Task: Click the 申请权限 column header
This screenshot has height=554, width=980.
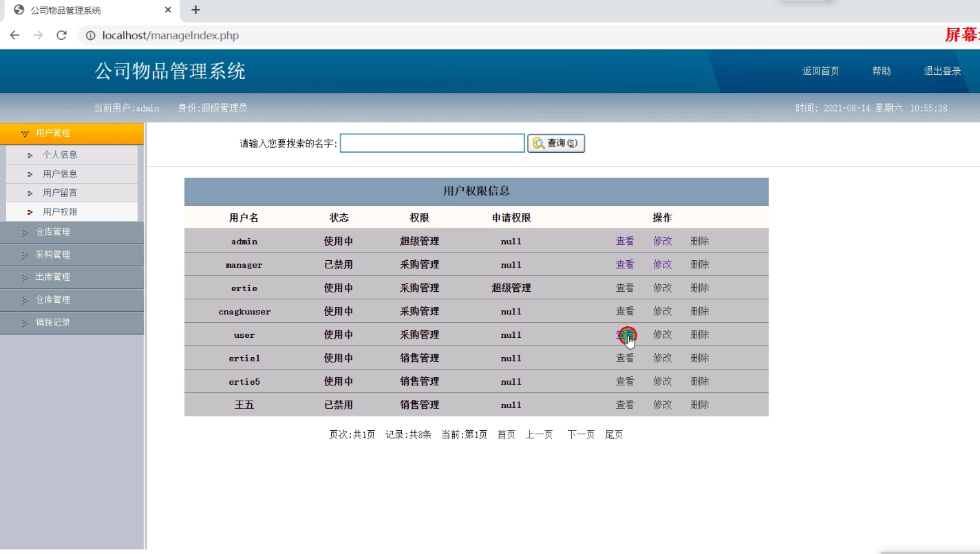Action: 511,217
